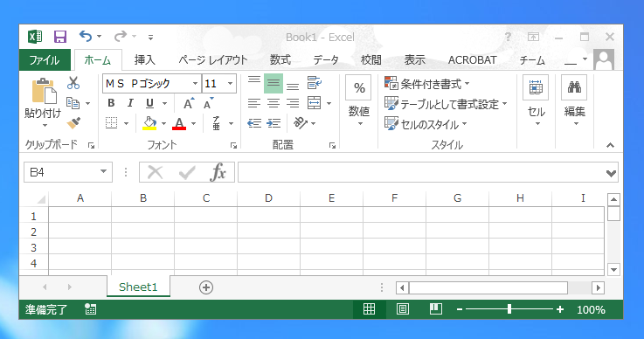644x339 pixels.
Task: Click zoom out minus button
Action: coord(460,309)
